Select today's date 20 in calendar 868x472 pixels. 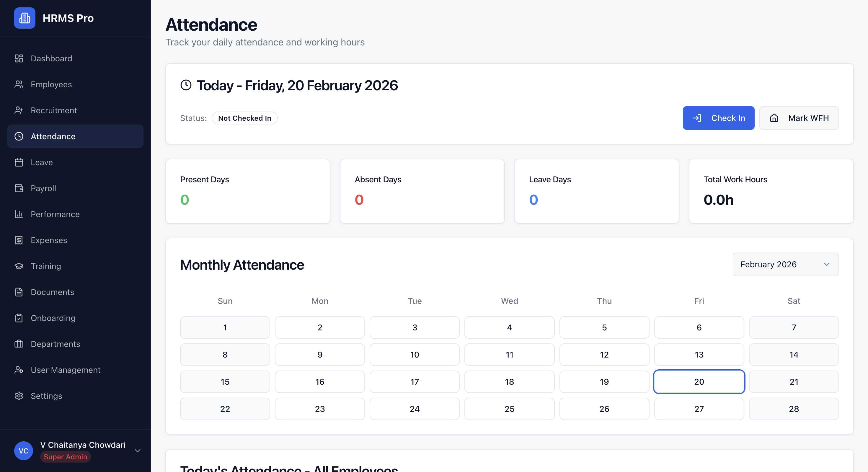tap(699, 381)
